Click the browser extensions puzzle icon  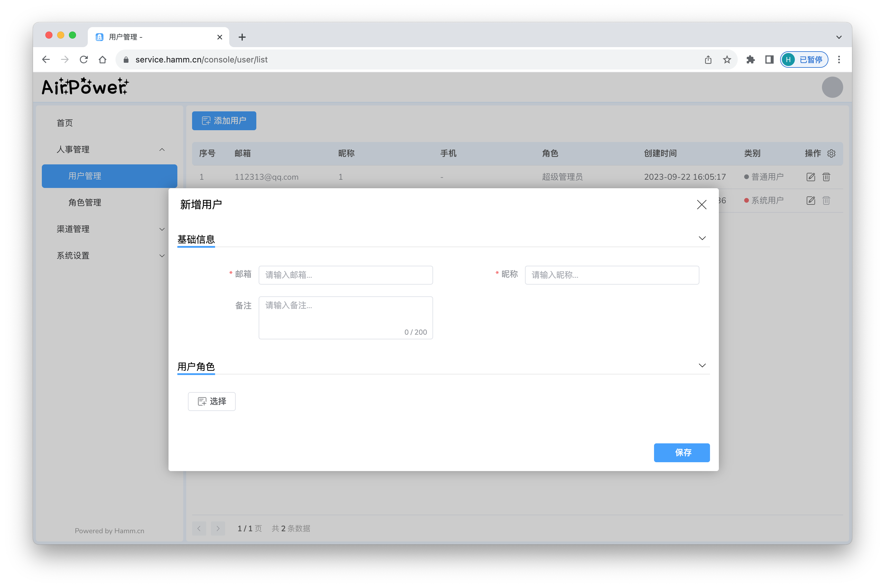(x=750, y=60)
